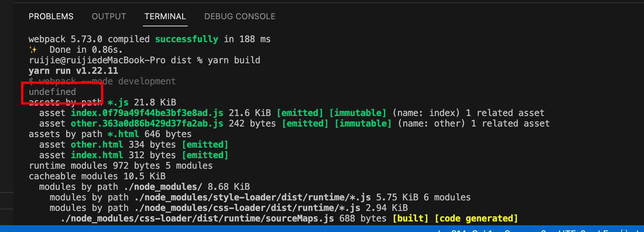Switch to the PROBLEMS tab
644x232 pixels.
[x=51, y=17]
